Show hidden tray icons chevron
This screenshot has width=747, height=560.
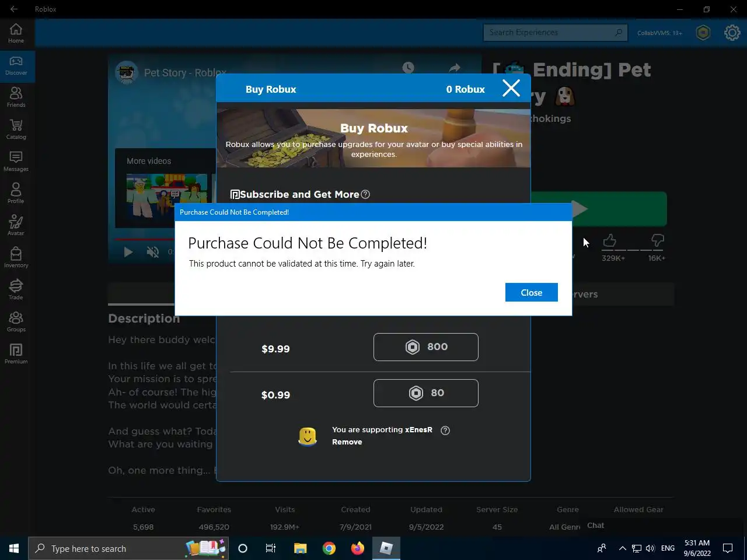[x=622, y=548]
